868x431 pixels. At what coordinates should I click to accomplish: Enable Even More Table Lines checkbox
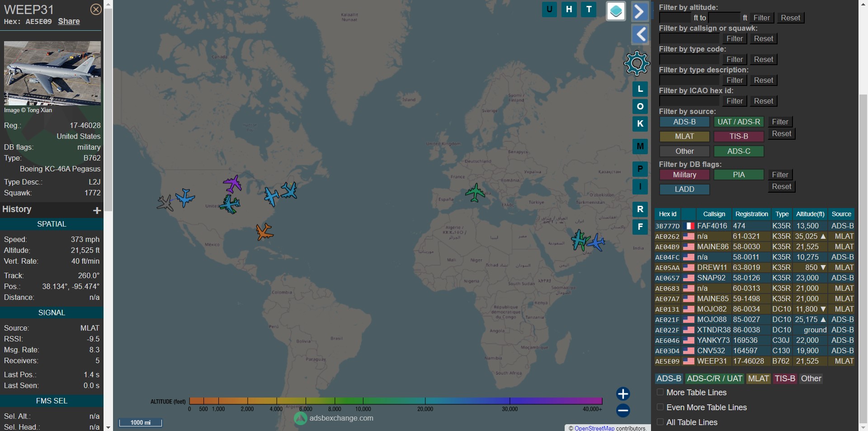point(660,407)
